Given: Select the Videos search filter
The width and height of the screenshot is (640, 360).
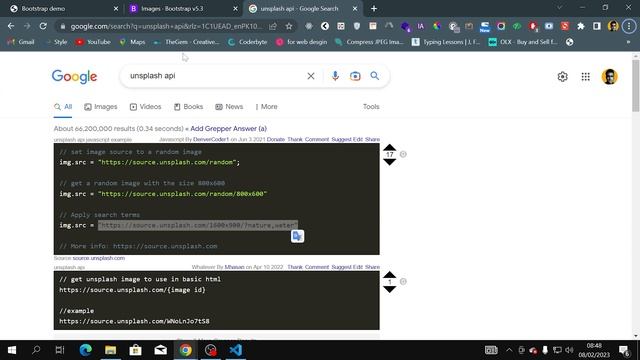Looking at the screenshot, I should [146, 107].
